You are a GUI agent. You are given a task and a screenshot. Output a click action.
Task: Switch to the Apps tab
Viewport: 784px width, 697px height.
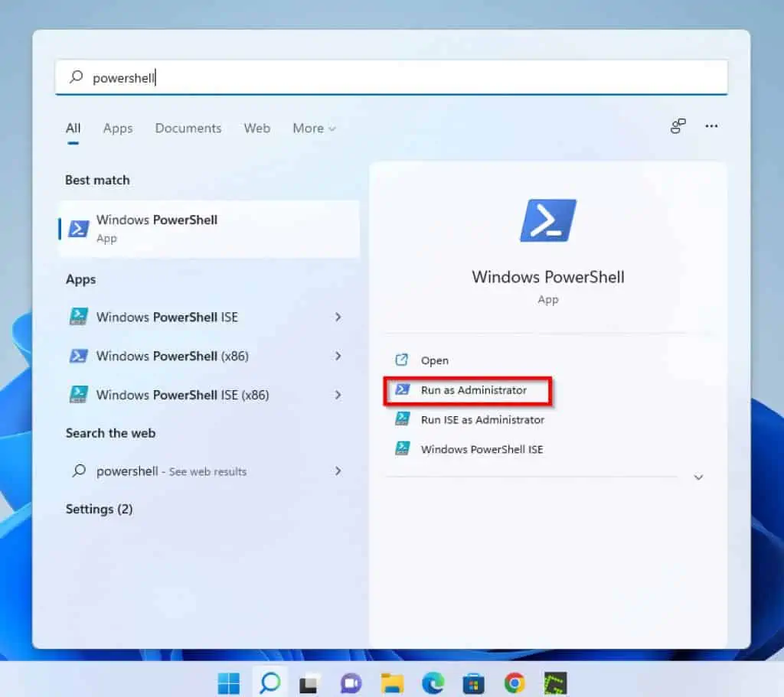(x=118, y=129)
